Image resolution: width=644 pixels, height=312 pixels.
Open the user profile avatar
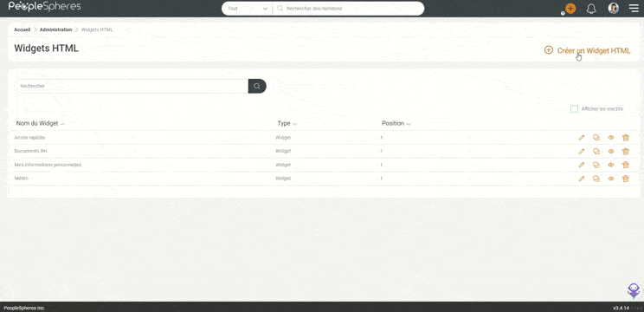tap(613, 8)
